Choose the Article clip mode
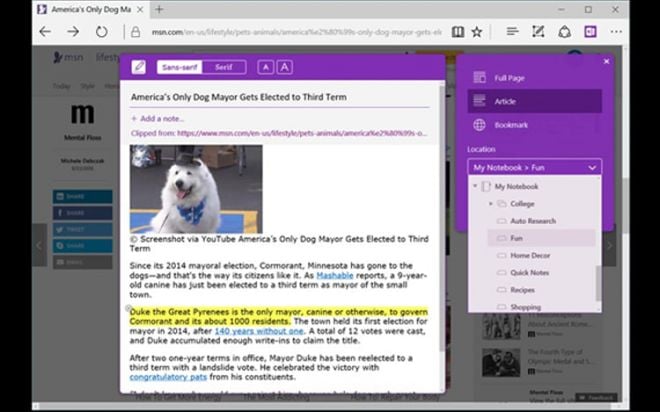660x412 pixels. (x=534, y=101)
